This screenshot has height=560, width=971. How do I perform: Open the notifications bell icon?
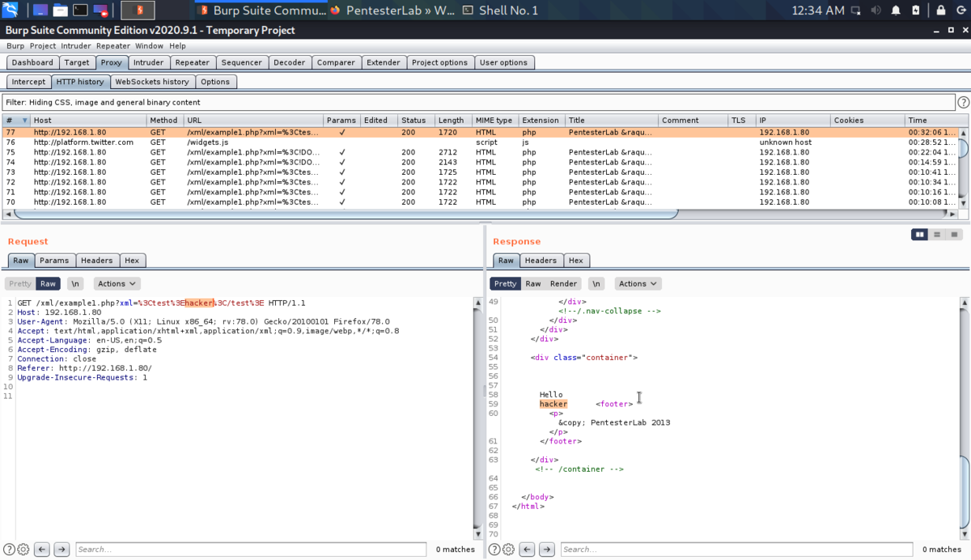896,11
